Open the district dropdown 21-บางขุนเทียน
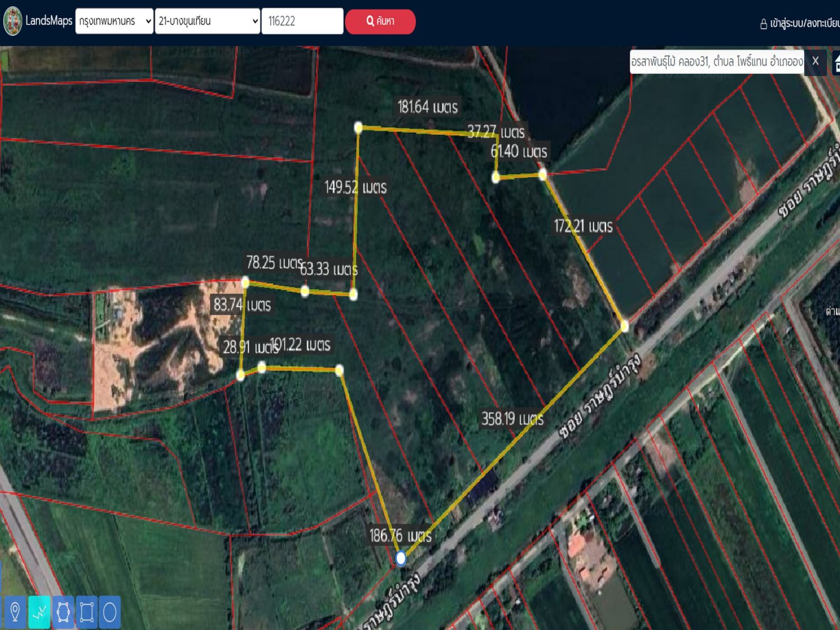Image resolution: width=840 pixels, height=630 pixels. click(207, 21)
